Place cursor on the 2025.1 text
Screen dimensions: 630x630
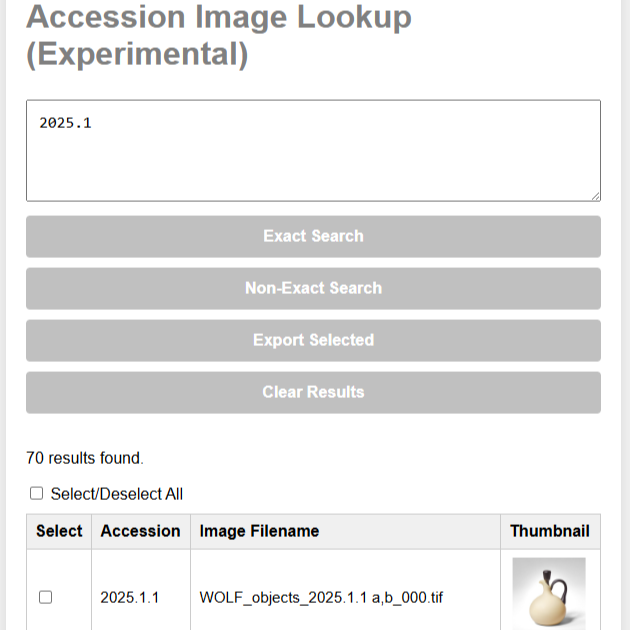(x=66, y=123)
